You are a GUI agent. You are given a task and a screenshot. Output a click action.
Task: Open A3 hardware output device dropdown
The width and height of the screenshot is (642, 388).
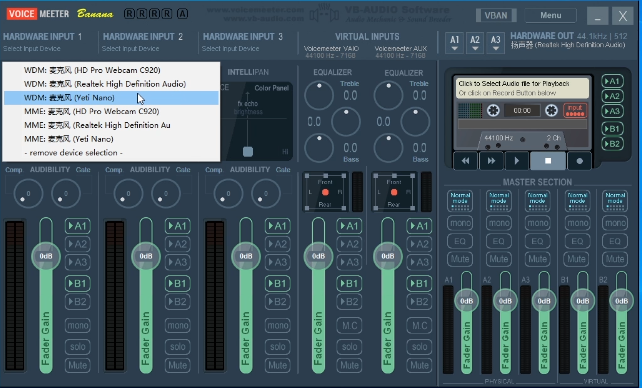[x=495, y=43]
